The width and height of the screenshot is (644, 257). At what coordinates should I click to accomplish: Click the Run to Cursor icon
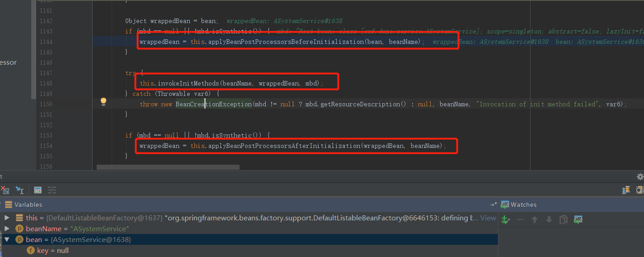click(19, 190)
